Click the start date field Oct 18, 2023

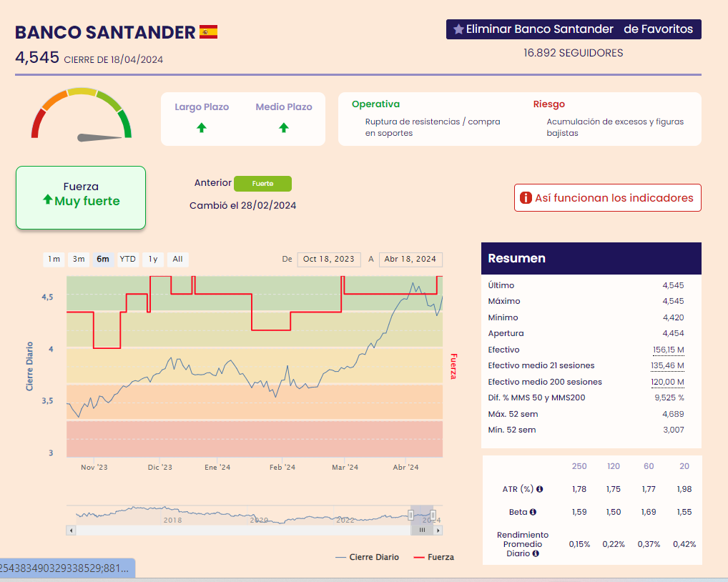click(x=329, y=259)
